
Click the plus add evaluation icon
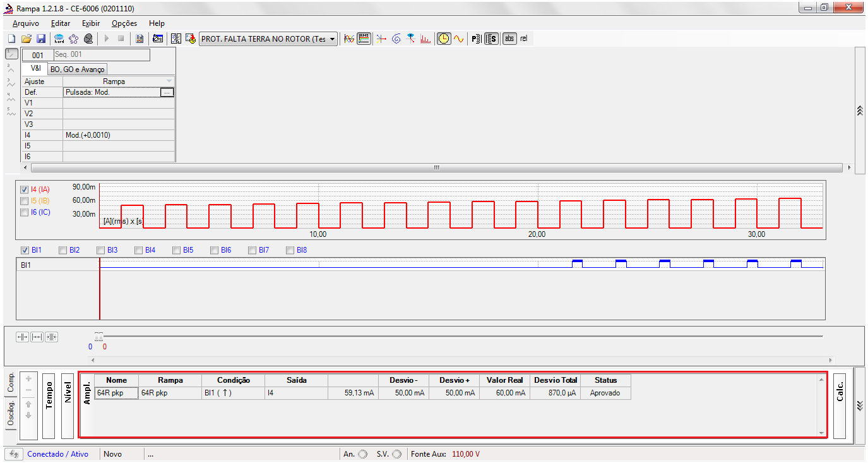(x=28, y=378)
